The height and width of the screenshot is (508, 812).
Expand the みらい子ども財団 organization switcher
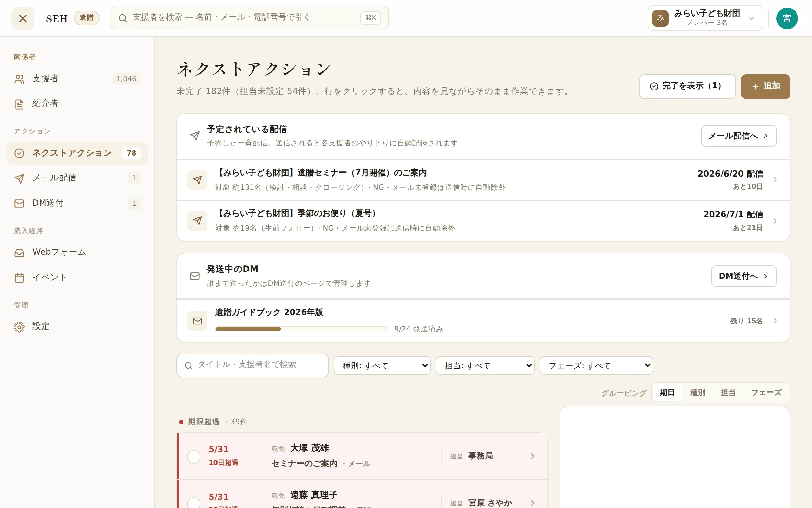click(705, 18)
